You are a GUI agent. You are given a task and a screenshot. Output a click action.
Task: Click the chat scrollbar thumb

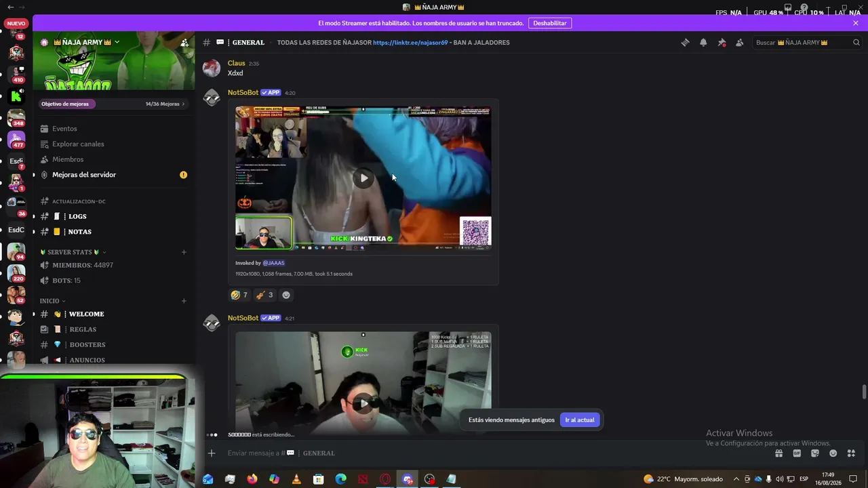click(x=864, y=392)
